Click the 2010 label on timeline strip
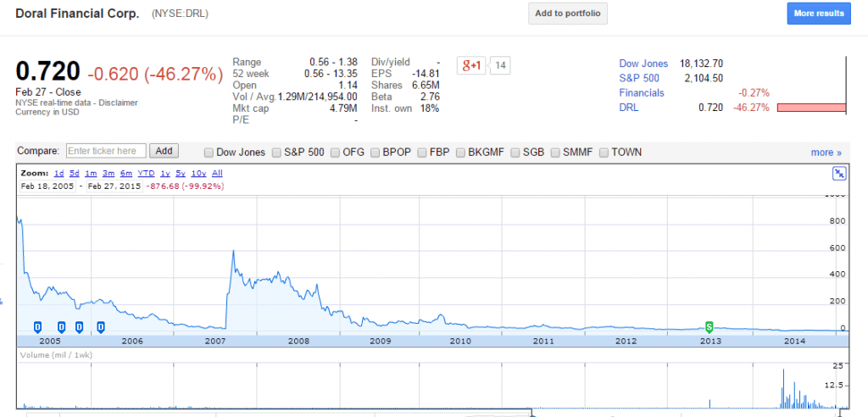Image resolution: width=868 pixels, height=417 pixels. click(x=460, y=341)
